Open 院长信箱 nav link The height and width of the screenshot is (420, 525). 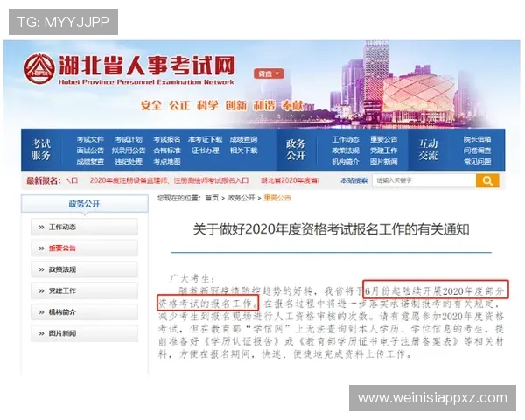(x=478, y=139)
